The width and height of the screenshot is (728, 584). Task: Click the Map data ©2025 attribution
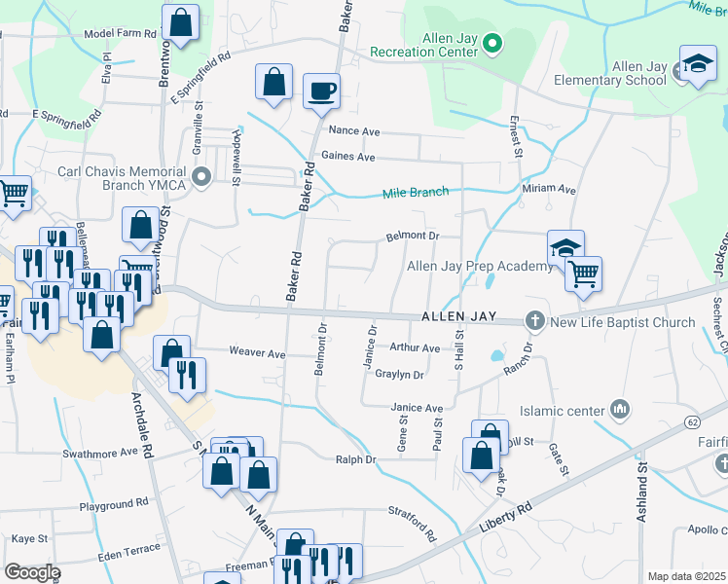pos(687,576)
